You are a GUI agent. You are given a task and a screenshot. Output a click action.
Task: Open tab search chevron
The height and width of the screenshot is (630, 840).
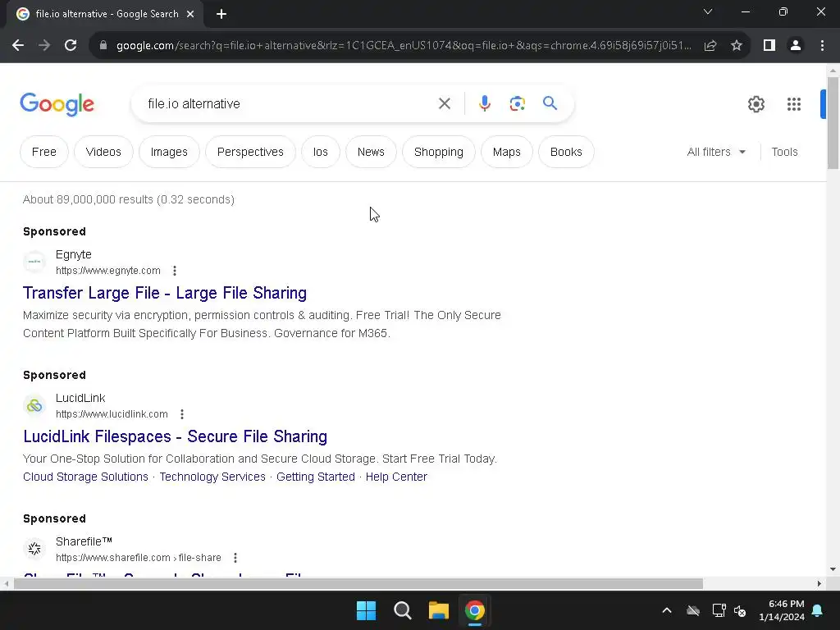708,11
